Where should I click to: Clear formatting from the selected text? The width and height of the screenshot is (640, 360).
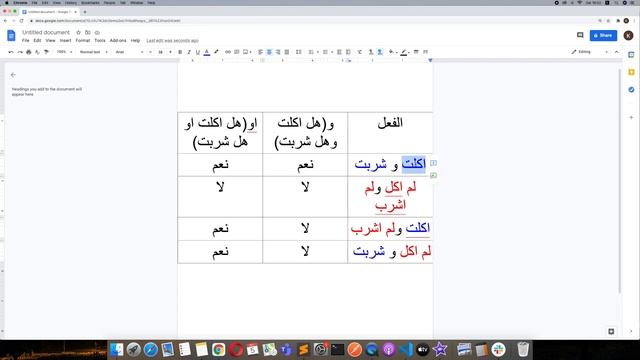tap(360, 52)
